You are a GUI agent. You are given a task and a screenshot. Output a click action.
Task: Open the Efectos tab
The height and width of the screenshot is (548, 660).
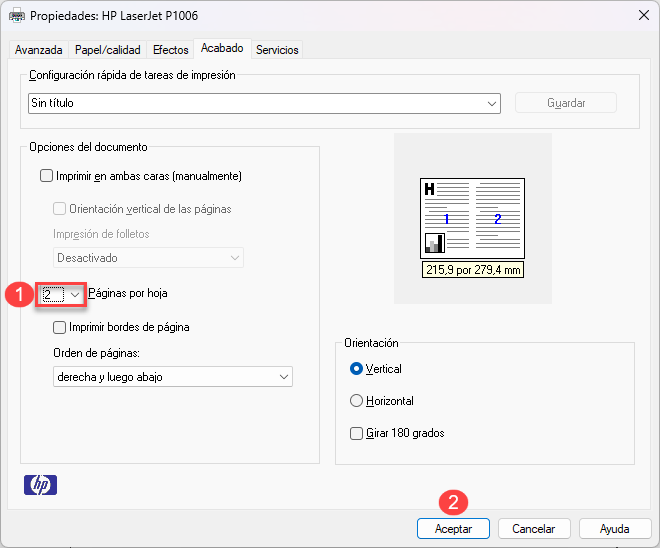coord(170,50)
